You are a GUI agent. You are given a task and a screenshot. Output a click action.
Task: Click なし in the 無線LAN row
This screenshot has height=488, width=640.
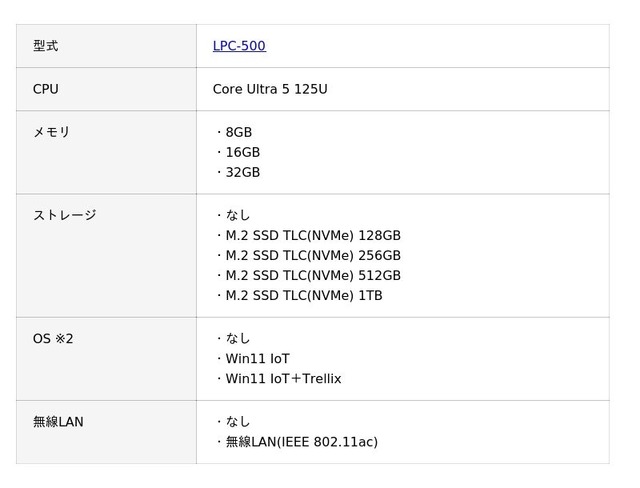click(x=237, y=421)
